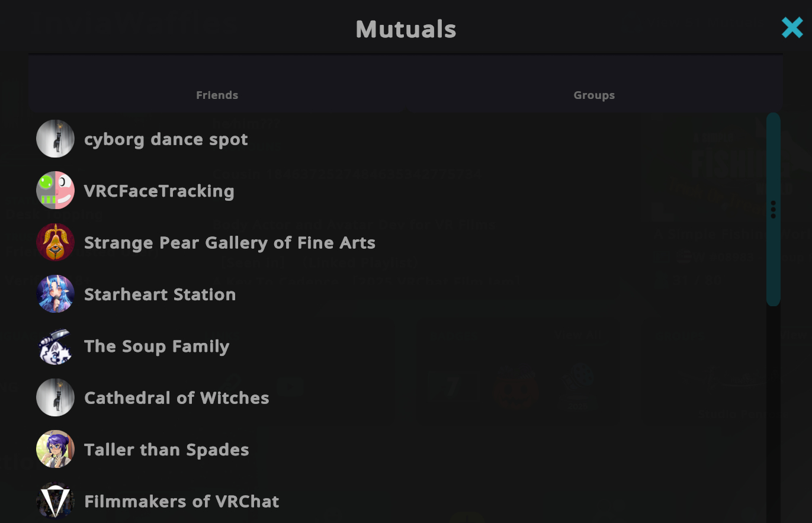Open the cyborg dance spot group name
812x523 pixels.
(166, 140)
